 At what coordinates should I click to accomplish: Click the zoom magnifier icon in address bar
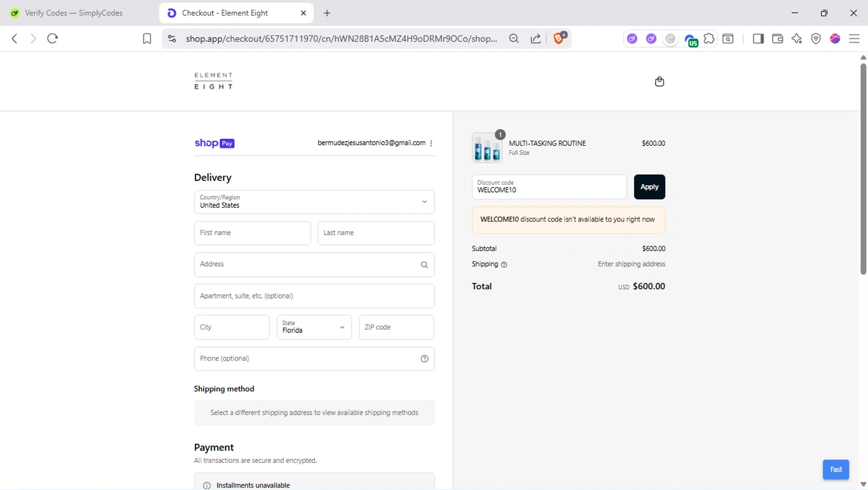point(514,39)
